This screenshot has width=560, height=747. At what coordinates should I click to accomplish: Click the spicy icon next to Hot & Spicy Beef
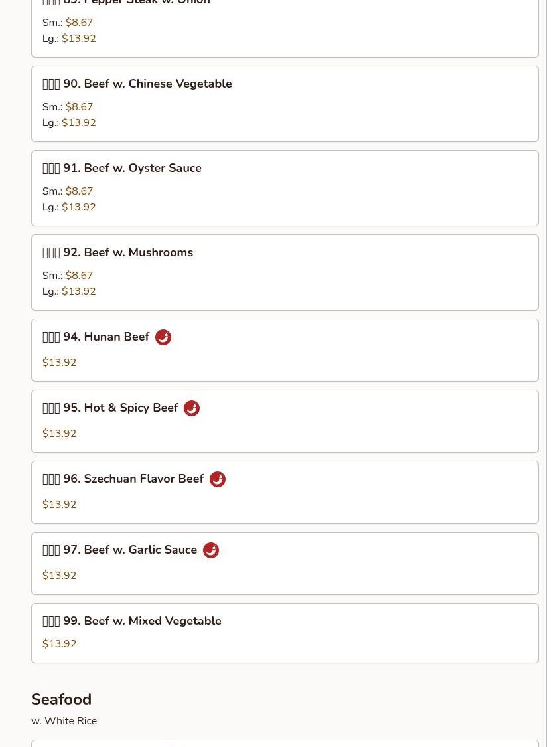point(192,408)
